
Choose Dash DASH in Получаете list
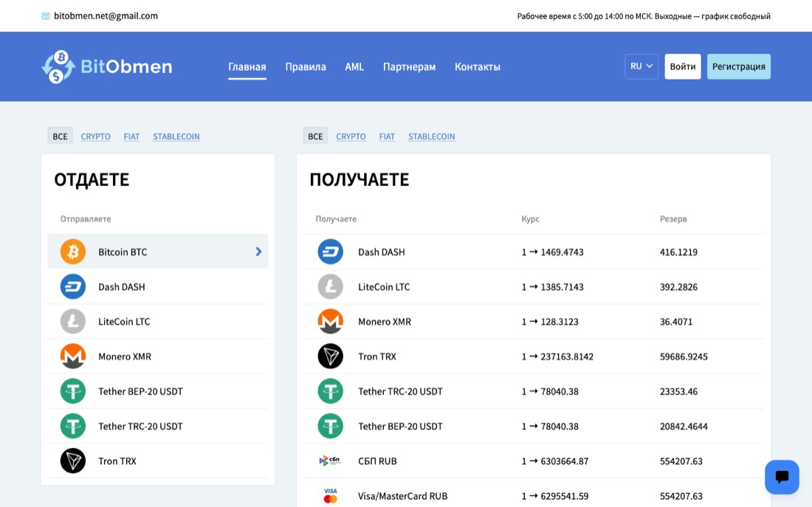(534, 252)
